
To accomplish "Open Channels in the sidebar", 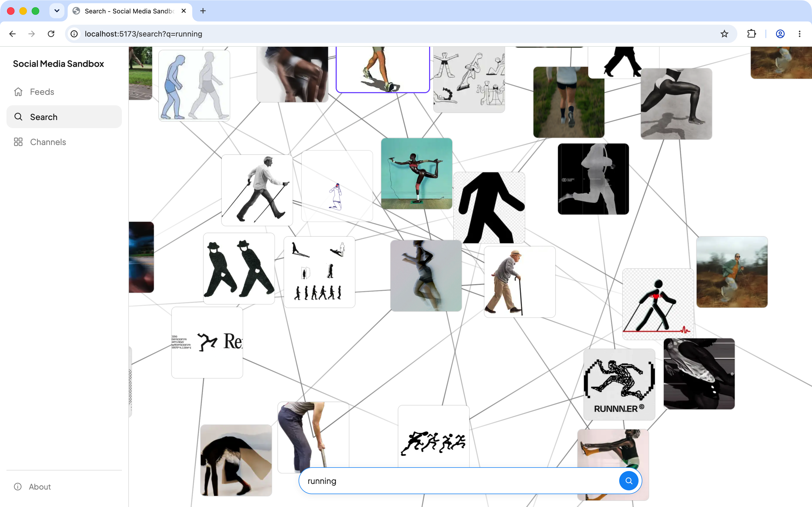I will [x=64, y=142].
